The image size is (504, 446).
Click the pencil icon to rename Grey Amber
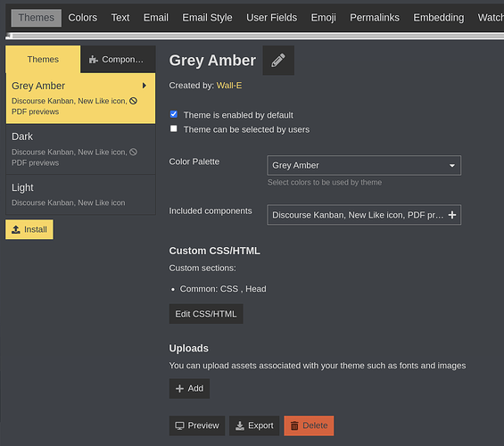coord(278,60)
